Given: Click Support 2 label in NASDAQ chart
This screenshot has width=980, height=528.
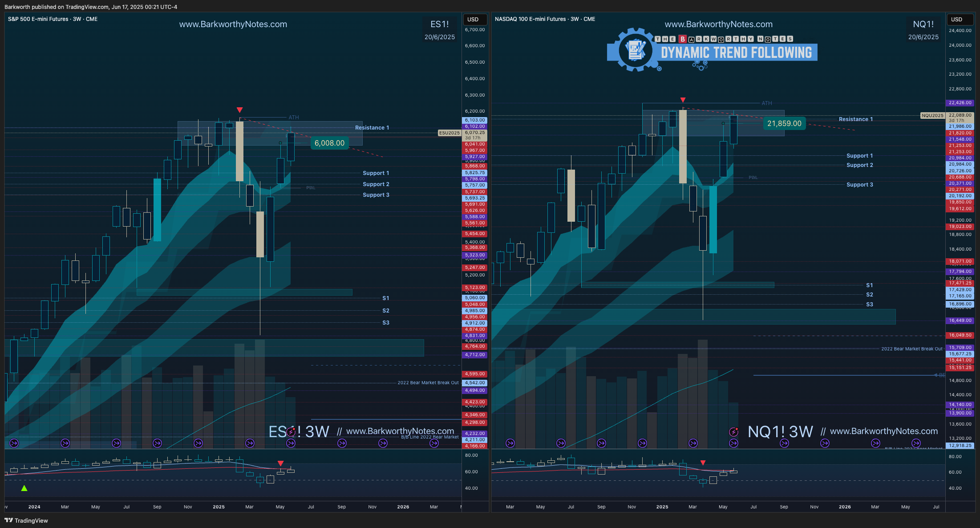Looking at the screenshot, I should pos(860,165).
